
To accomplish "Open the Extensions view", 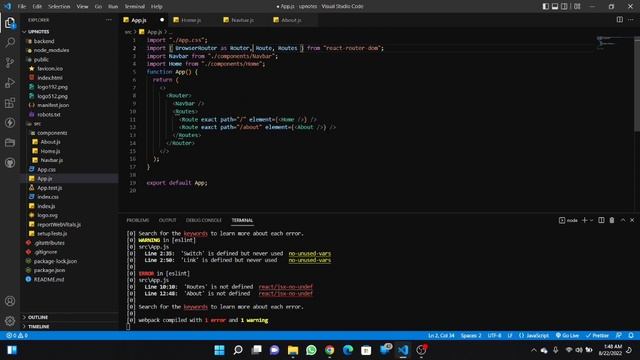I will (10, 102).
